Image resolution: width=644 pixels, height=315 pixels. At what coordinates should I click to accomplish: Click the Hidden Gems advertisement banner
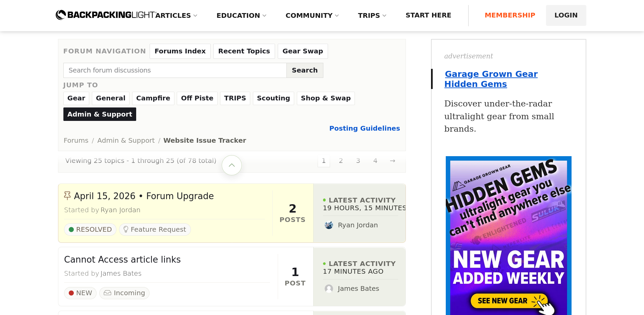[508, 235]
